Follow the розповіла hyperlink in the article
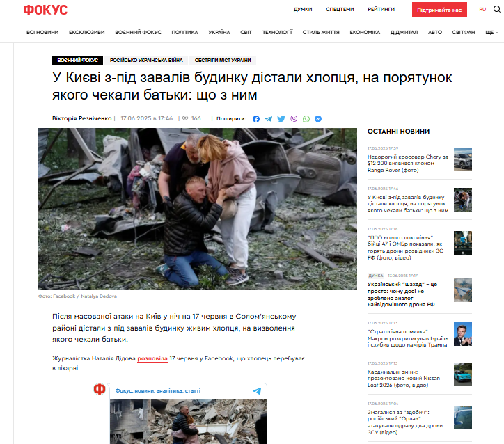 click(x=152, y=358)
